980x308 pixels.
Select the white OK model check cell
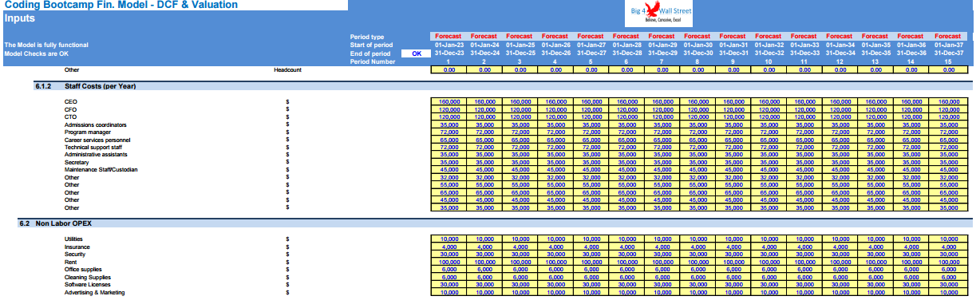[x=415, y=53]
